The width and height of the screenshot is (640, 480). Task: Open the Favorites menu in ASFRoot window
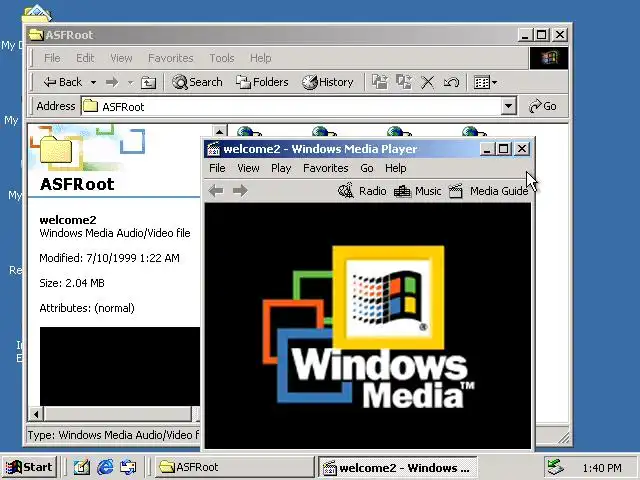tap(171, 58)
